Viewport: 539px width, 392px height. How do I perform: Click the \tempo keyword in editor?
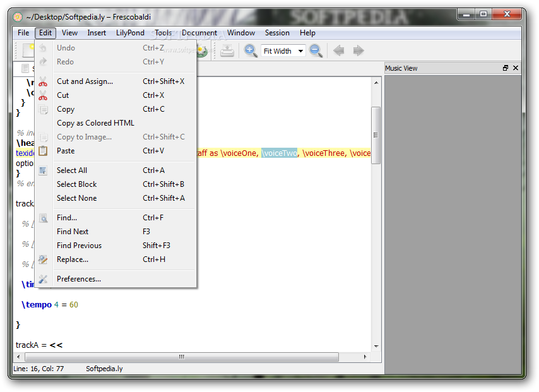click(37, 305)
